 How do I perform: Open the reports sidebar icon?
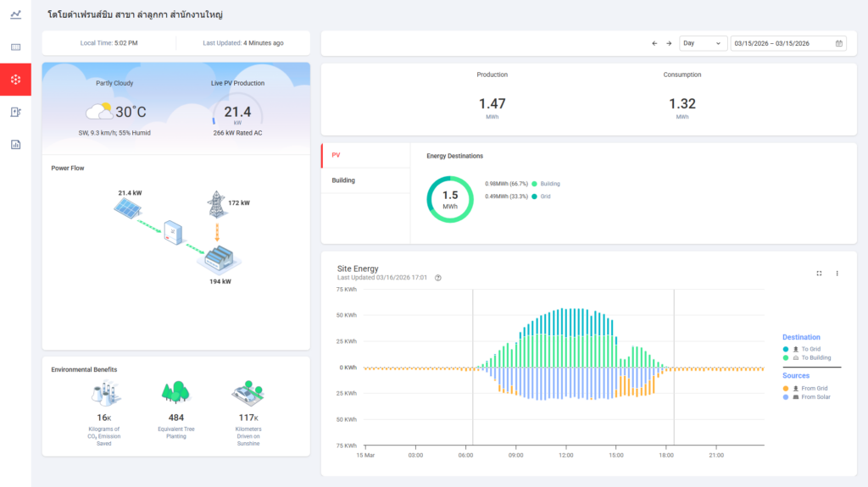point(15,144)
